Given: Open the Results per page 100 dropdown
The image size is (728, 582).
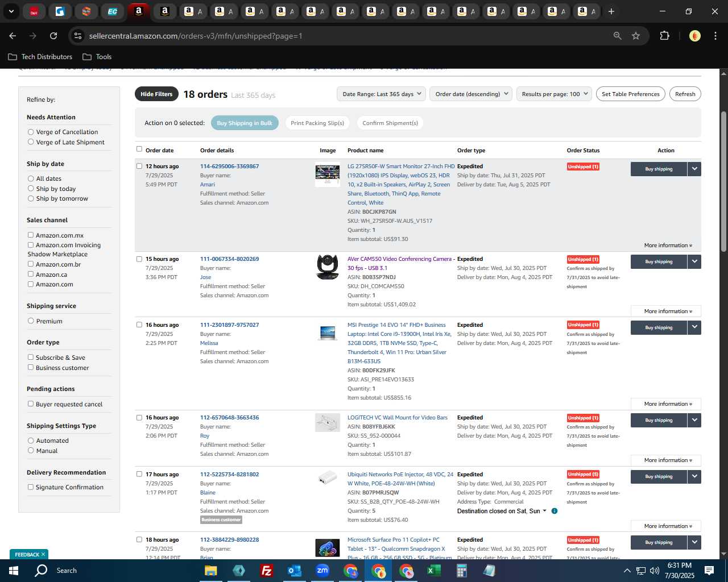Looking at the screenshot, I should click(555, 94).
